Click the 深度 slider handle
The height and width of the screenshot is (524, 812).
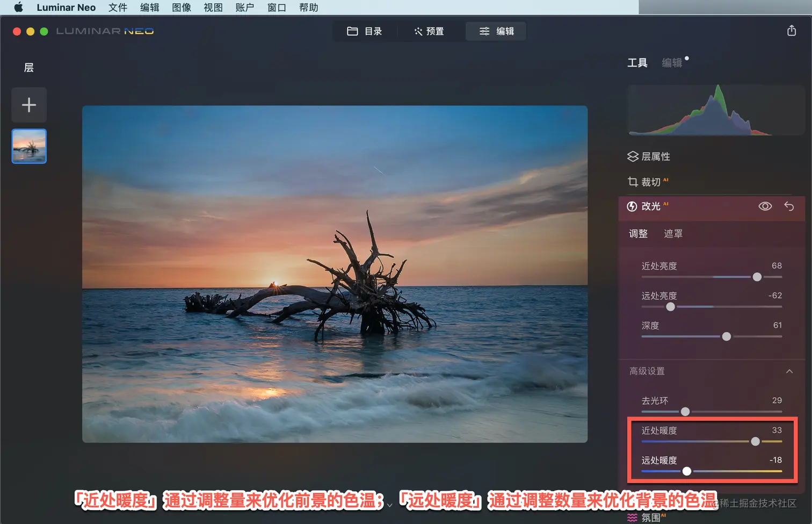pos(727,336)
